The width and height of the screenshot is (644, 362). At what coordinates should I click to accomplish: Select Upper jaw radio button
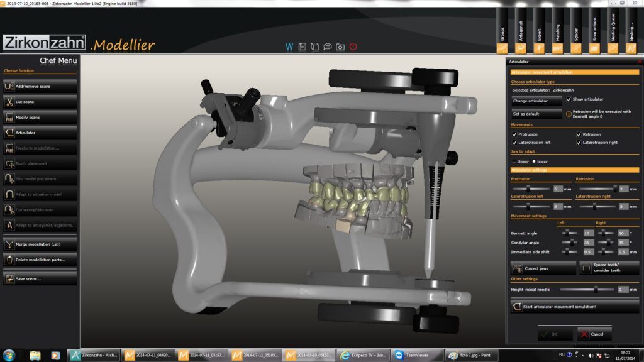click(514, 162)
